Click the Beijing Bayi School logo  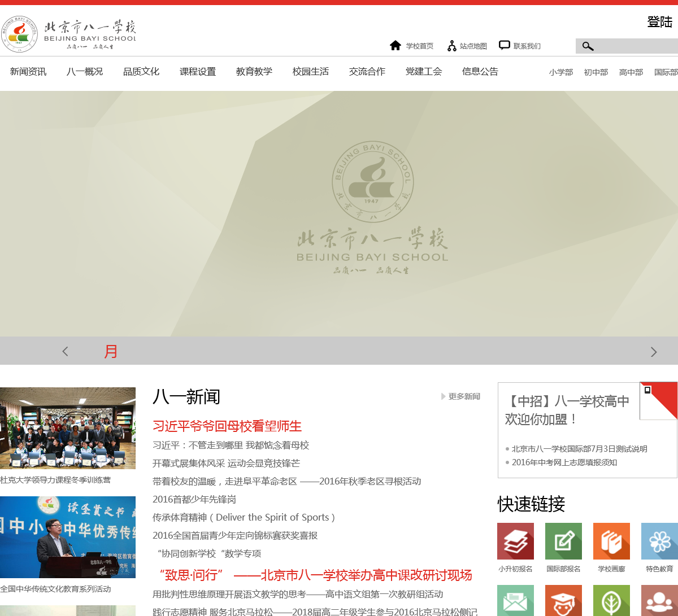click(68, 34)
